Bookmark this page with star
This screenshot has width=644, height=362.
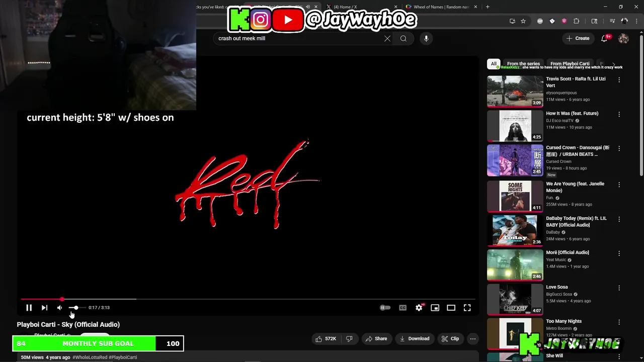tap(523, 21)
